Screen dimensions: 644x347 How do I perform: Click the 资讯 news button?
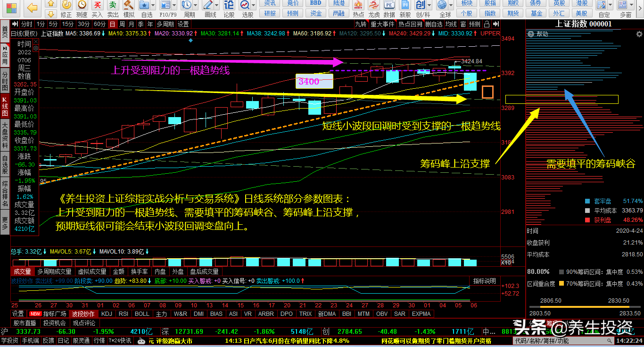point(270,3)
